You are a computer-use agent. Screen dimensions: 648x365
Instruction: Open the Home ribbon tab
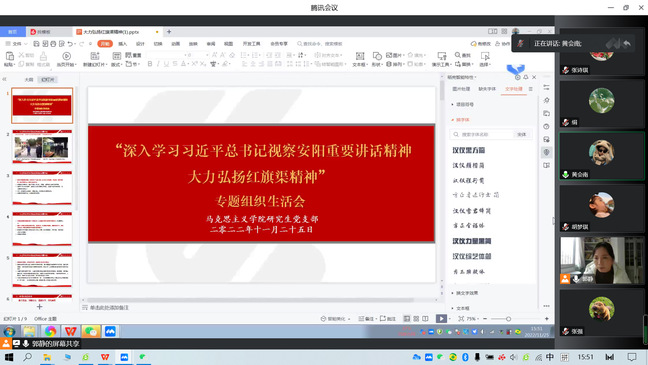(x=105, y=43)
